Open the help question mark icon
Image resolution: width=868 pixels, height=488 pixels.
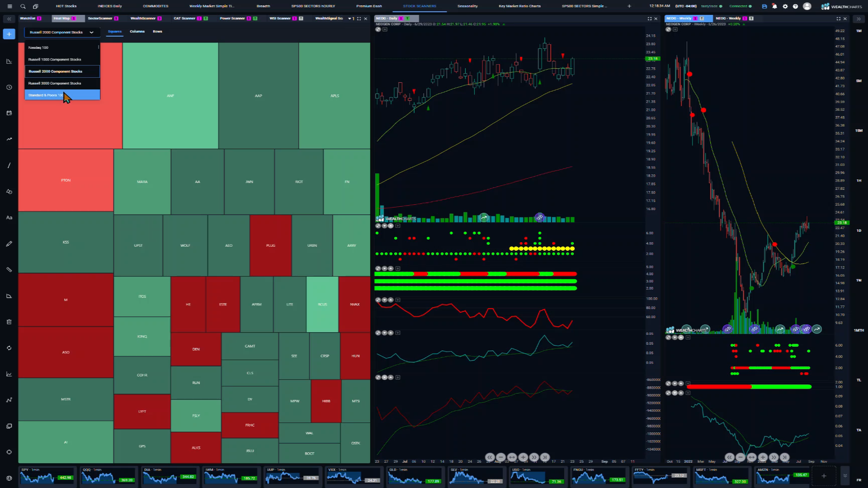point(795,6)
